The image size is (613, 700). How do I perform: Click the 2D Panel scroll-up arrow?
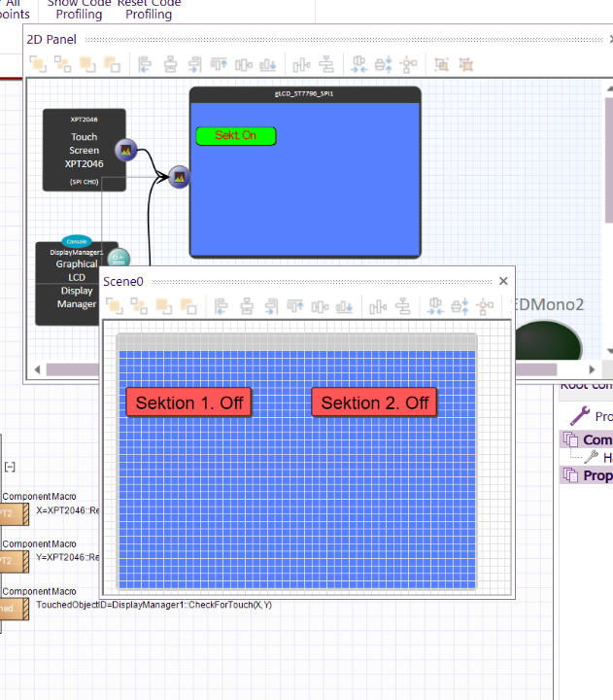pyautogui.click(x=609, y=88)
